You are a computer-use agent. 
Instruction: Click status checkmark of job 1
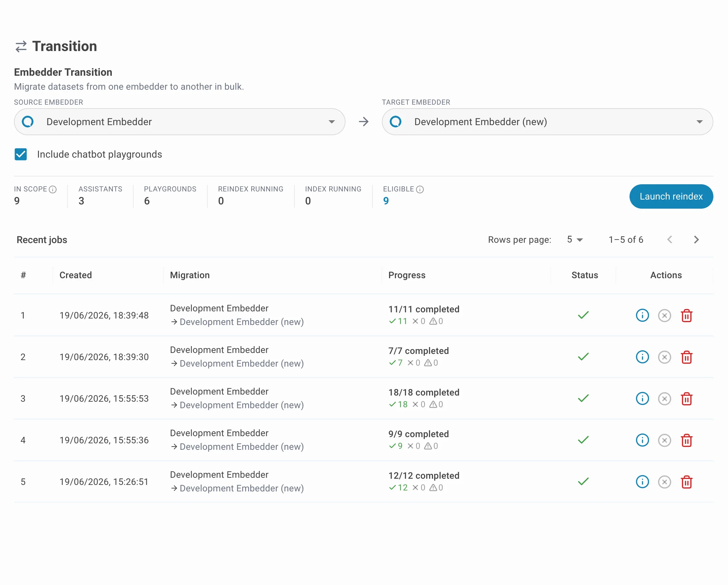(x=583, y=315)
